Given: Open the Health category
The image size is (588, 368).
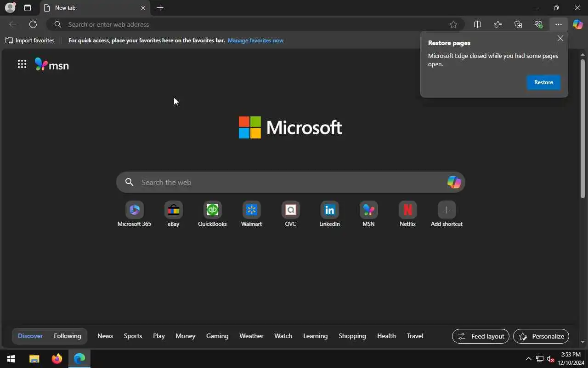Looking at the screenshot, I should click(386, 336).
